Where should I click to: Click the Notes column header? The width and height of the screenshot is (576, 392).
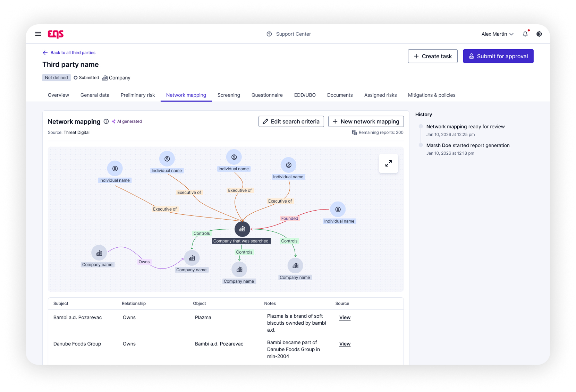(270, 304)
